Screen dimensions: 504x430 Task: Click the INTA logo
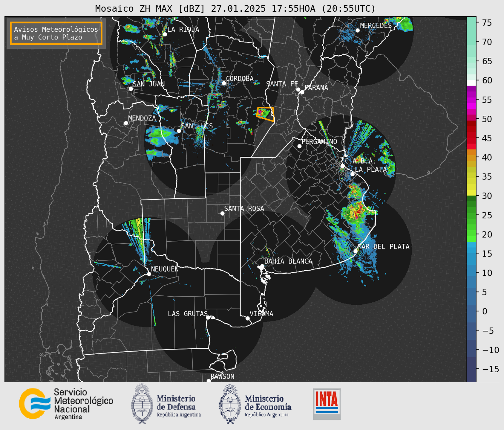pos(327,404)
